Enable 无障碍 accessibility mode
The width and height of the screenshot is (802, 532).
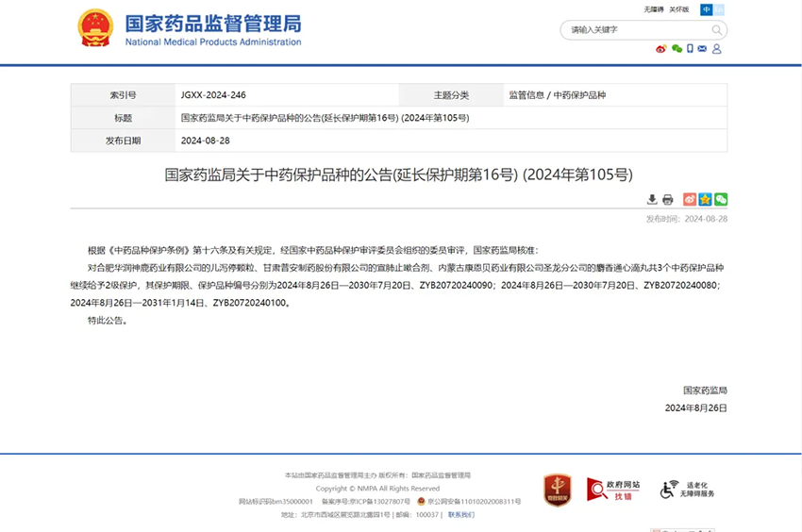click(654, 9)
